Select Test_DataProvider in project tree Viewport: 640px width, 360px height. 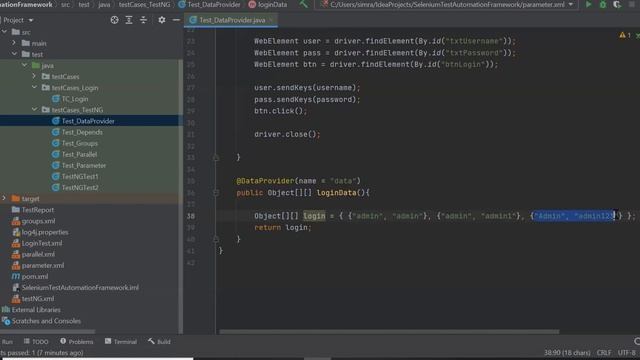pos(88,121)
